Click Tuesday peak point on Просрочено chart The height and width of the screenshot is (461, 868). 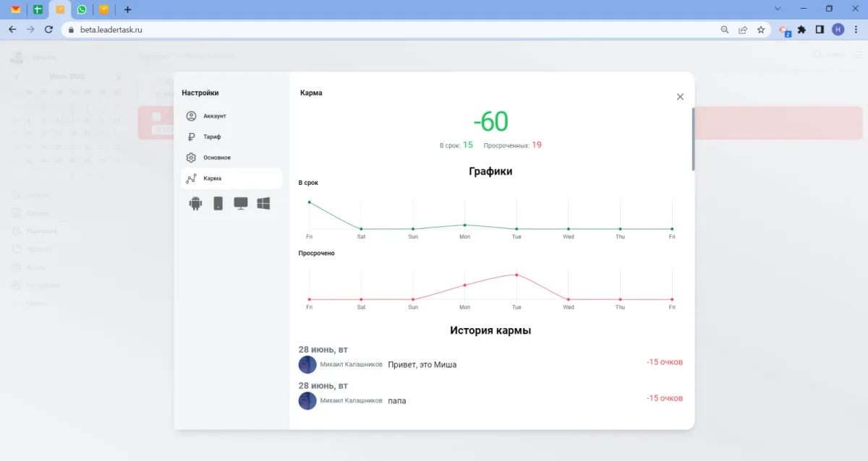tap(516, 275)
